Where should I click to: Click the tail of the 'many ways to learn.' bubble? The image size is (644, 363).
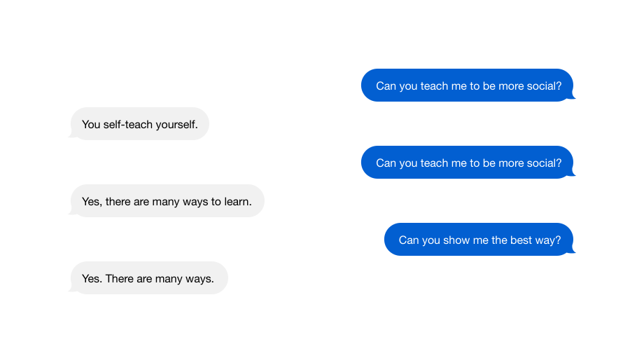pos(73,212)
